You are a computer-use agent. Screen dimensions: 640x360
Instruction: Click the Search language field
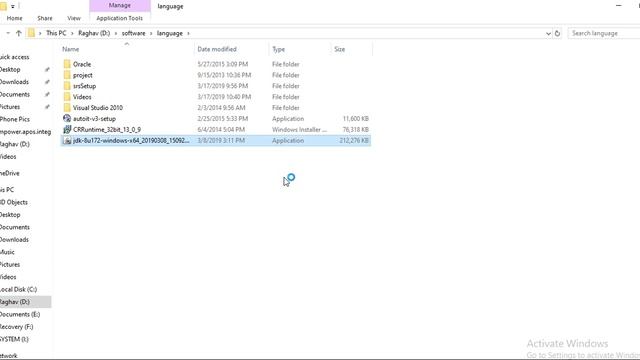tap(604, 33)
